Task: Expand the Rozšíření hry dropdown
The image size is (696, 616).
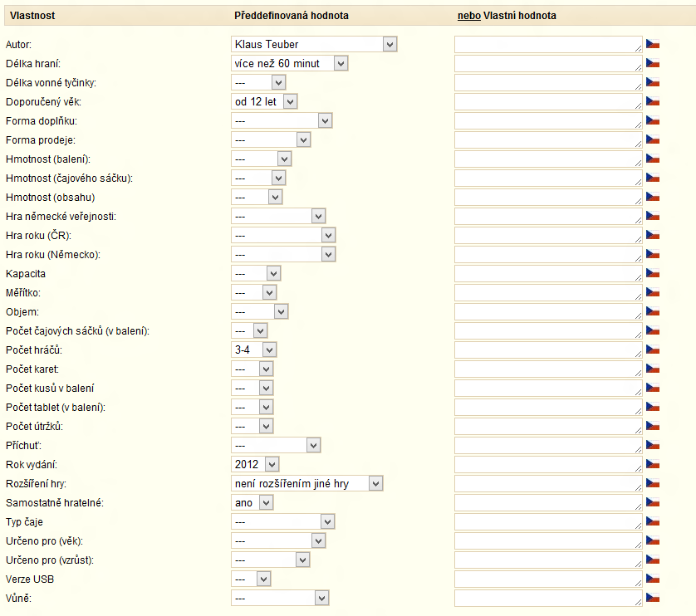Action: [306, 483]
